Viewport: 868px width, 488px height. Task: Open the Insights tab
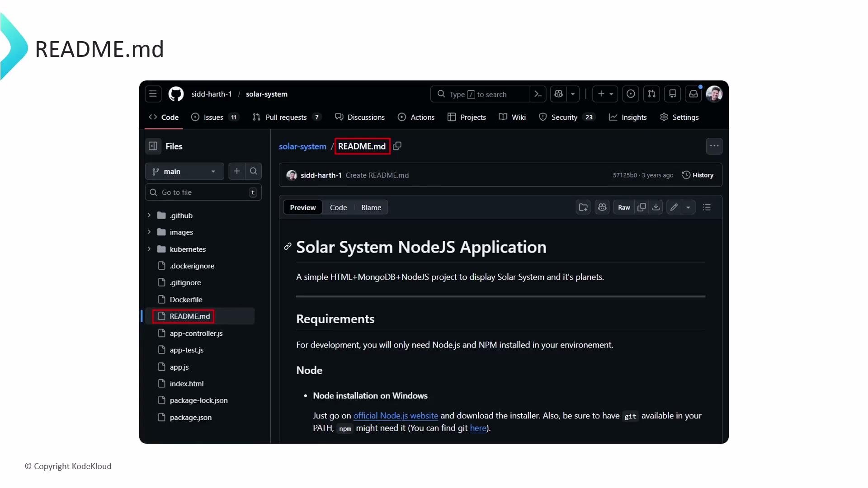pyautogui.click(x=627, y=117)
